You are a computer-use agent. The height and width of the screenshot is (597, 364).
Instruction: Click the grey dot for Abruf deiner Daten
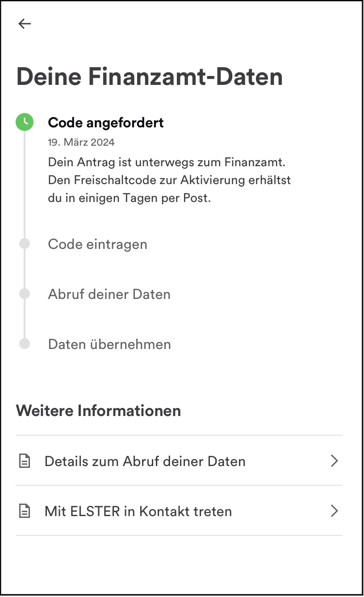click(25, 294)
